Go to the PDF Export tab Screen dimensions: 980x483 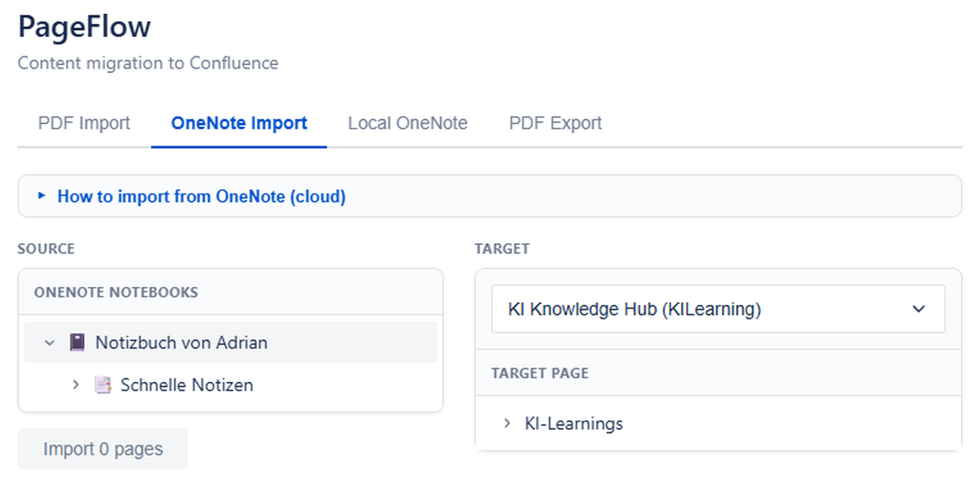click(x=555, y=122)
